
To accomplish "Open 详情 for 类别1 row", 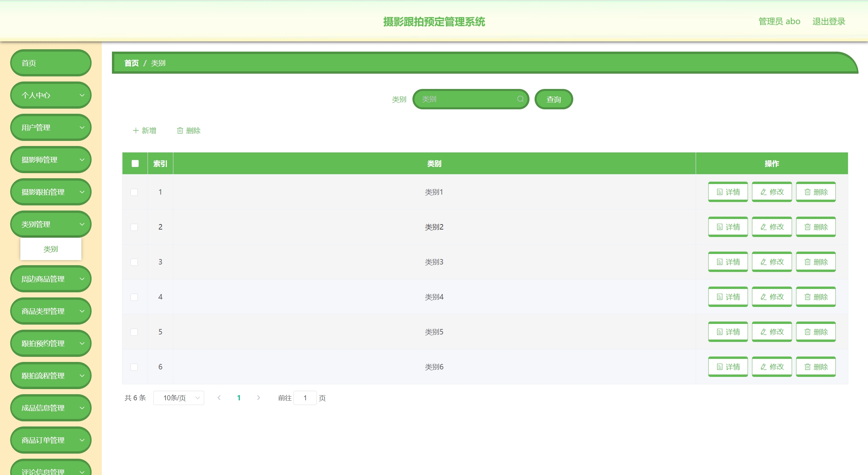I will point(728,192).
